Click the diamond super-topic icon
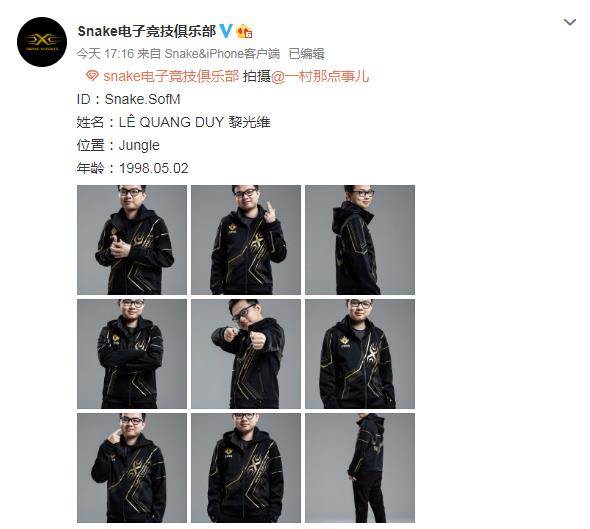This screenshot has width=590, height=529. [92, 76]
